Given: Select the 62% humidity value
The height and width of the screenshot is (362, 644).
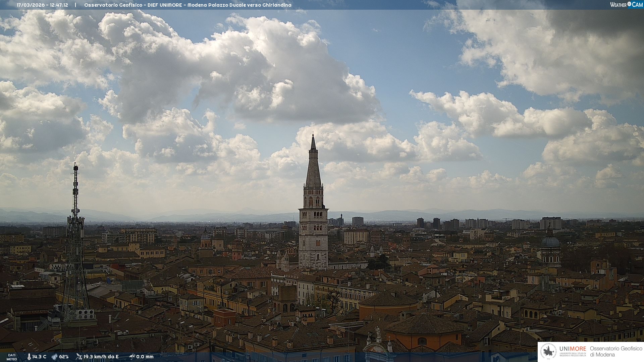Looking at the screenshot, I should click(64, 357).
